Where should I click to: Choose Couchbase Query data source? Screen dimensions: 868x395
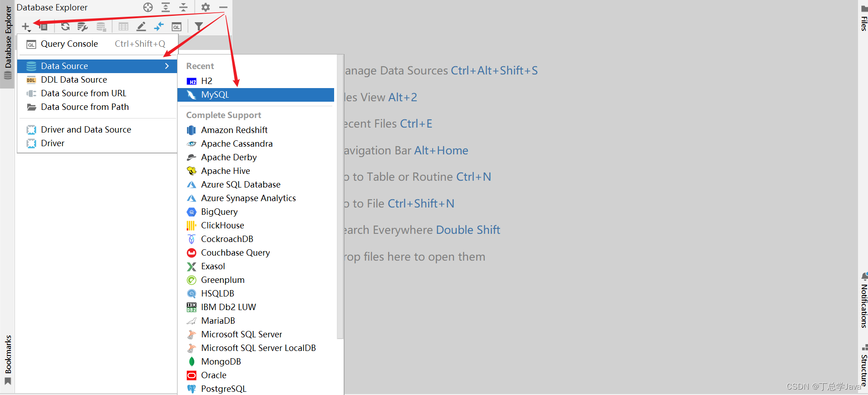point(256,253)
